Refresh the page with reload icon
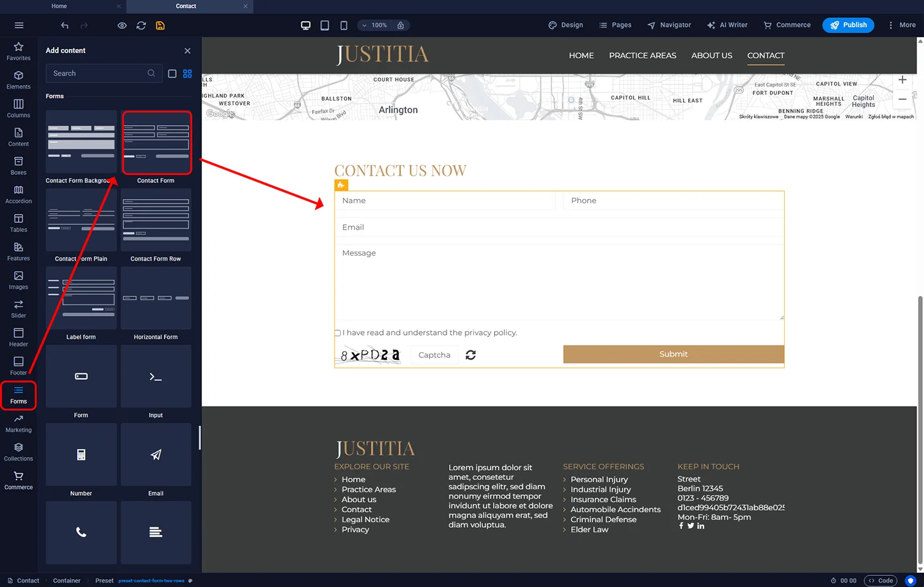Screen dimensions: 924x587 pyautogui.click(x=141, y=25)
